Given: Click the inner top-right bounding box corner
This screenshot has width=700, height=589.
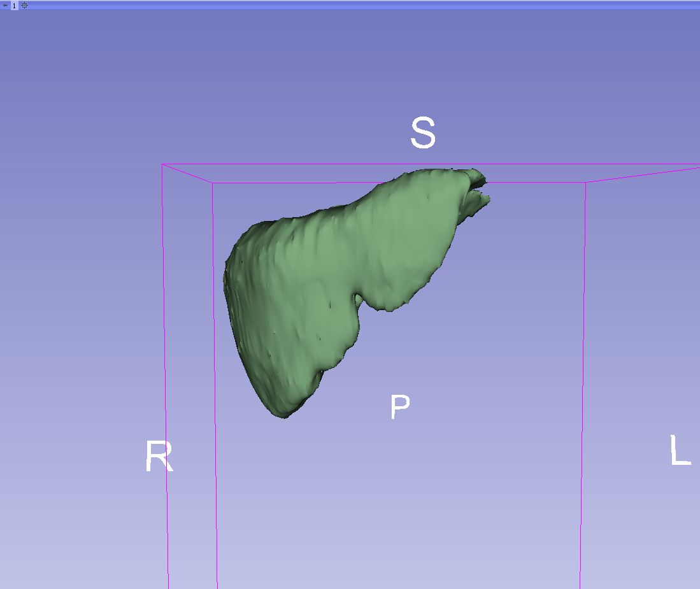Looking at the screenshot, I should click(x=585, y=183).
